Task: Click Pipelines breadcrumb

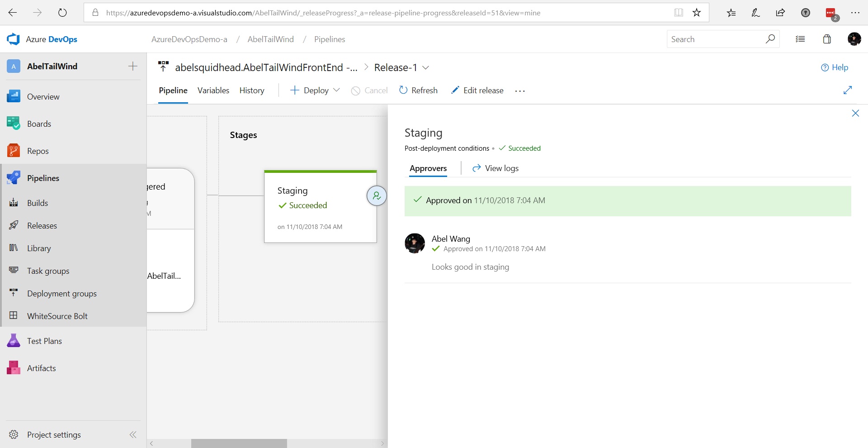Action: point(330,39)
